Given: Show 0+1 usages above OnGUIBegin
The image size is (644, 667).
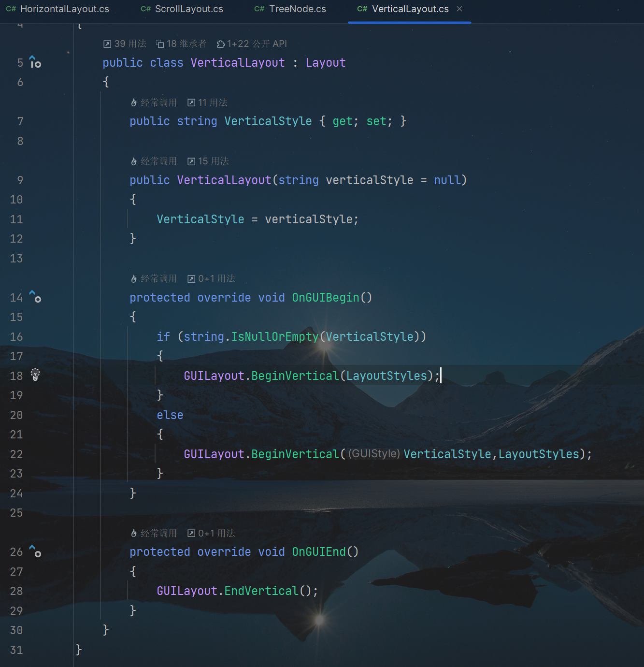Looking at the screenshot, I should 211,279.
